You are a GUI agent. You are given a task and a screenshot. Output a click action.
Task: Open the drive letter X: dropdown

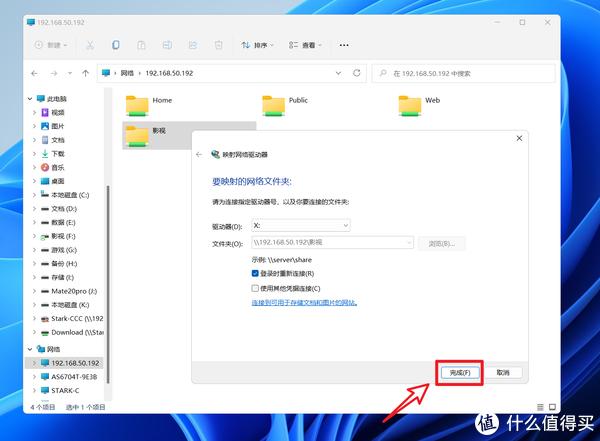coord(301,225)
